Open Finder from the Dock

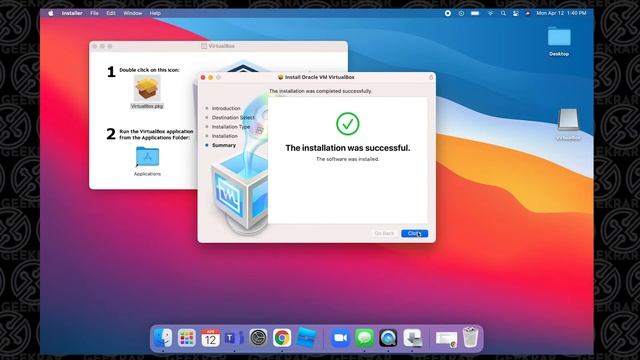pyautogui.click(x=163, y=338)
